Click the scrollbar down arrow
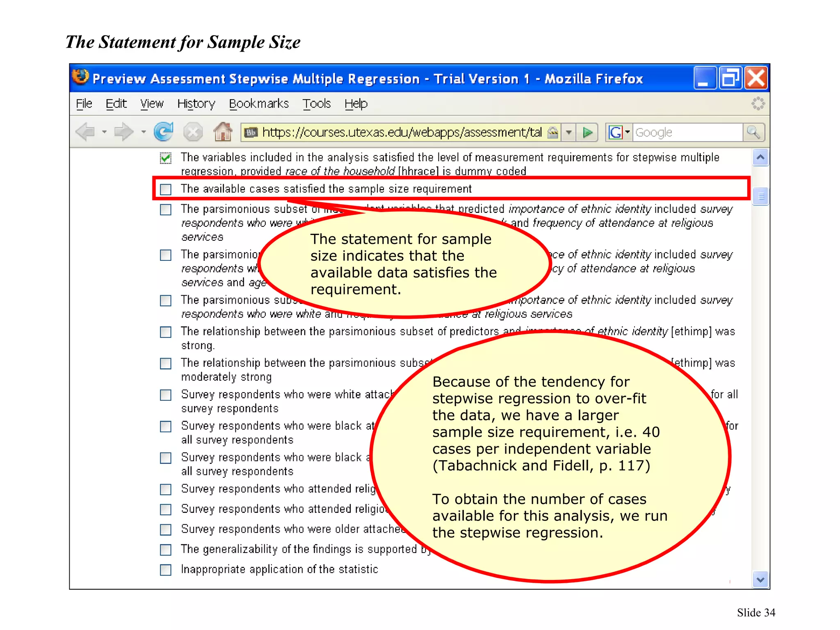 760,580
